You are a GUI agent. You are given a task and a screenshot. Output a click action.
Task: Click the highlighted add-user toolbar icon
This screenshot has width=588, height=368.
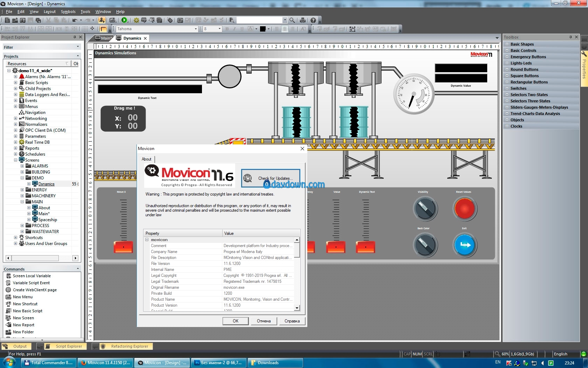[x=101, y=20]
